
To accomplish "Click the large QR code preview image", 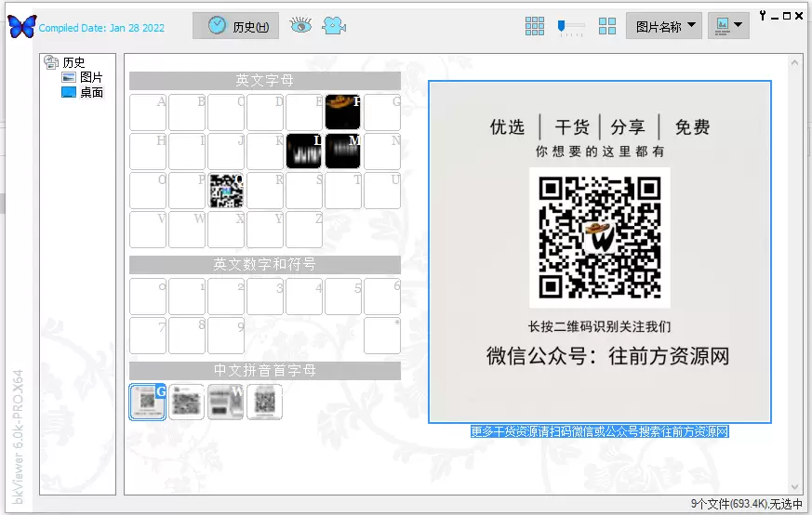I will [x=600, y=252].
